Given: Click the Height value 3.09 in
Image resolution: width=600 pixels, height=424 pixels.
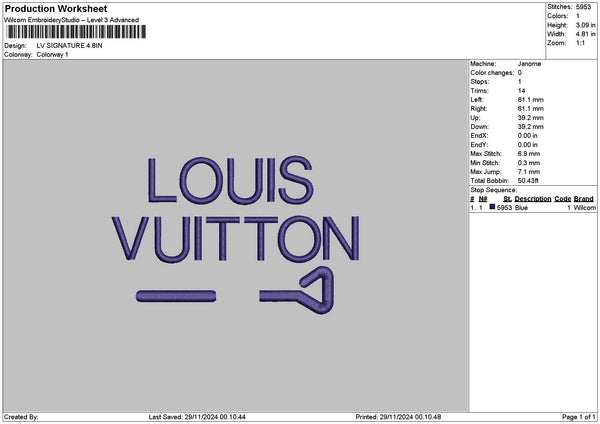Looking at the screenshot, I should tap(585, 25).
